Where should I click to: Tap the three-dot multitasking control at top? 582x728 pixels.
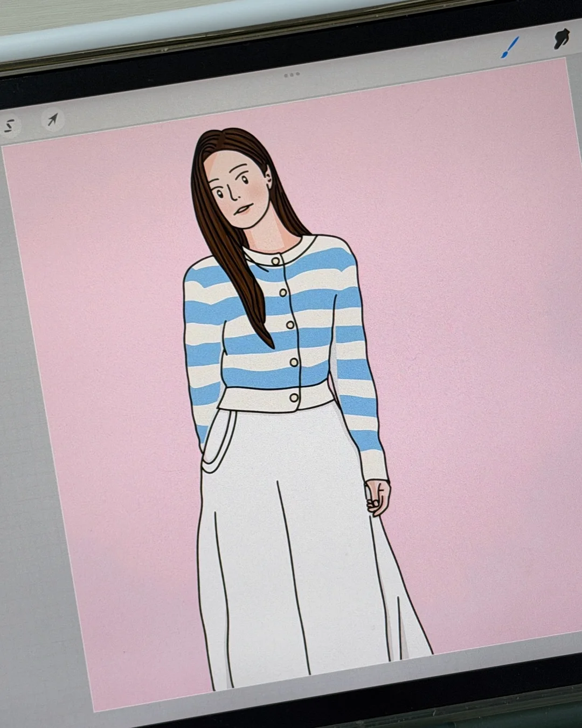pyautogui.click(x=292, y=75)
